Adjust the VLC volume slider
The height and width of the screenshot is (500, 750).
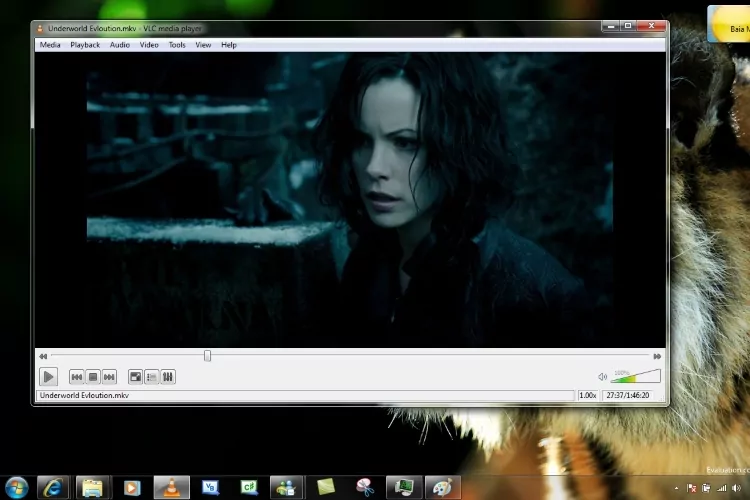pyautogui.click(x=636, y=376)
